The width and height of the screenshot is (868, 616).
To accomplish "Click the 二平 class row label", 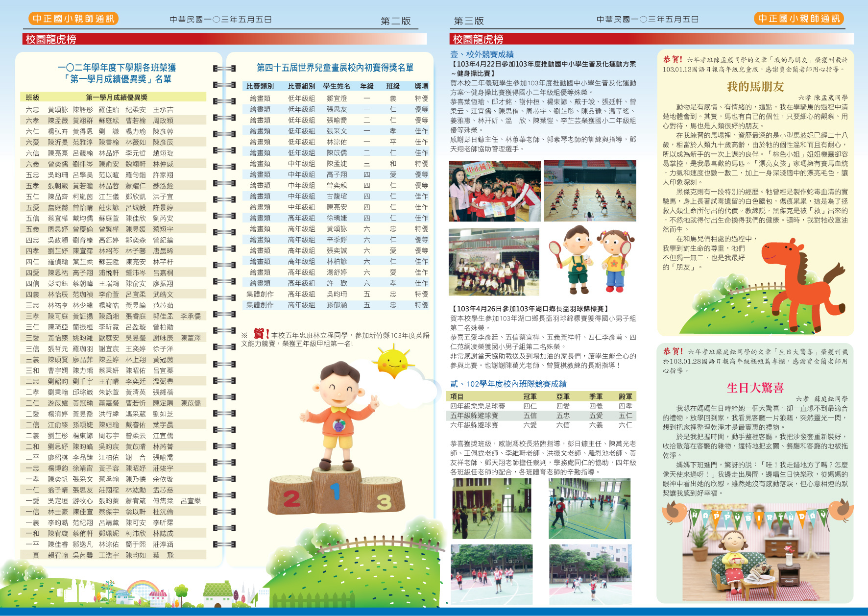I will tap(32, 457).
